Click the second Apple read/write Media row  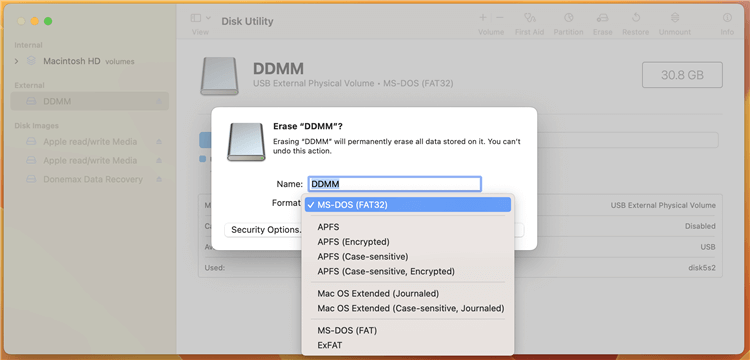click(89, 161)
